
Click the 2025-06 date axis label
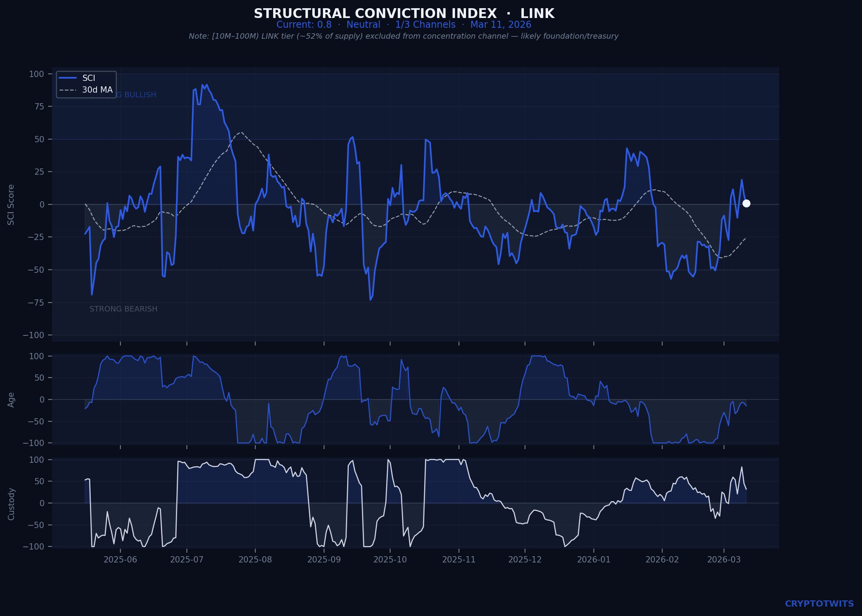[x=120, y=560]
